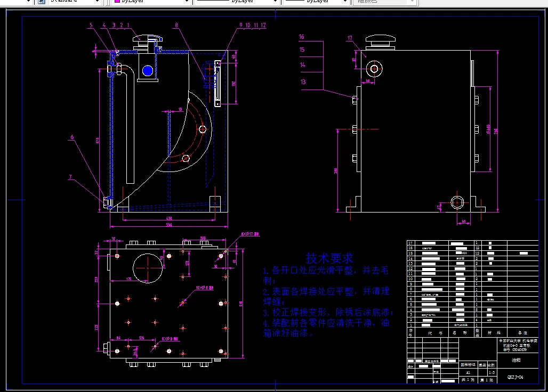Select the filler cap atop the side view
This screenshot has height=392, width=548.
(380, 42)
